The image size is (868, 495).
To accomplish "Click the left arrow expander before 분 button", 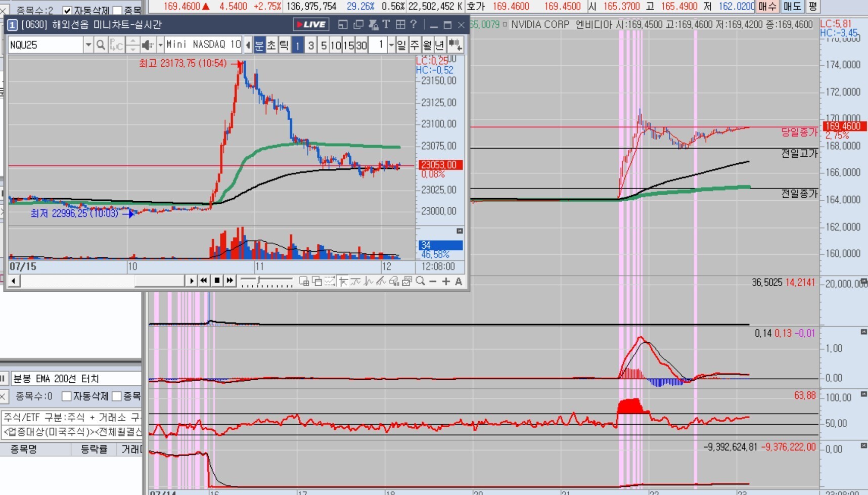I will pos(248,45).
